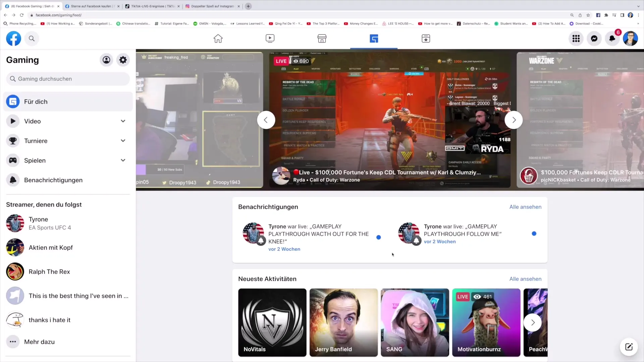Show next stream with right carousel arrow

514,120
